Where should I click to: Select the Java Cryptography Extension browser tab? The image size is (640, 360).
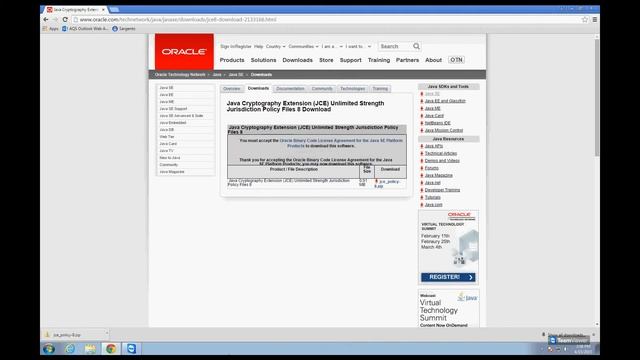(x=76, y=9)
